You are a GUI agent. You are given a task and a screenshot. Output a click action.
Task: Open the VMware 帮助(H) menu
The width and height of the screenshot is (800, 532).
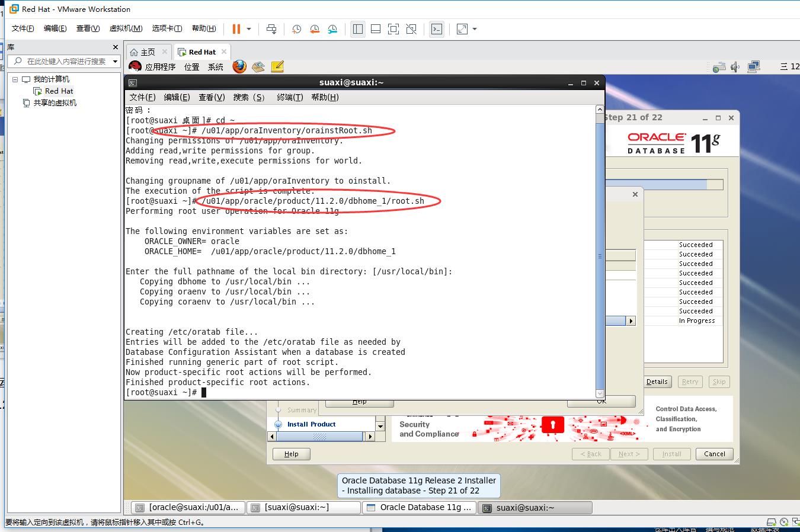(x=204, y=28)
